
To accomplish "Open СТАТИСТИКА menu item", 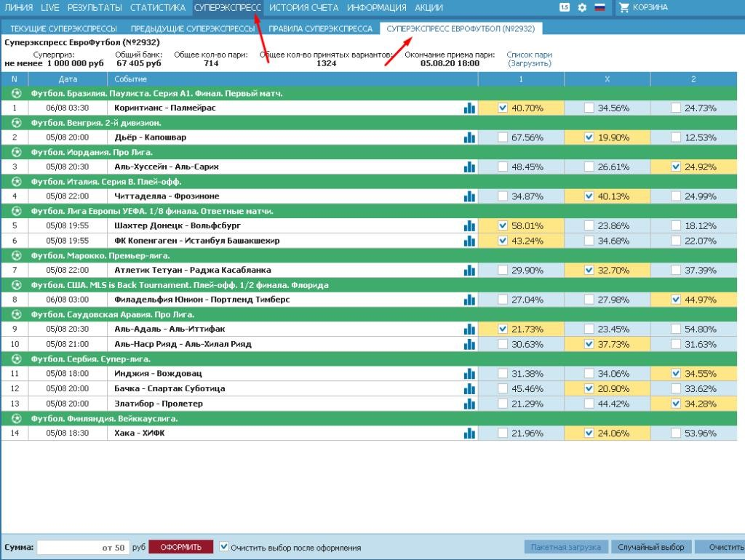I will [158, 7].
